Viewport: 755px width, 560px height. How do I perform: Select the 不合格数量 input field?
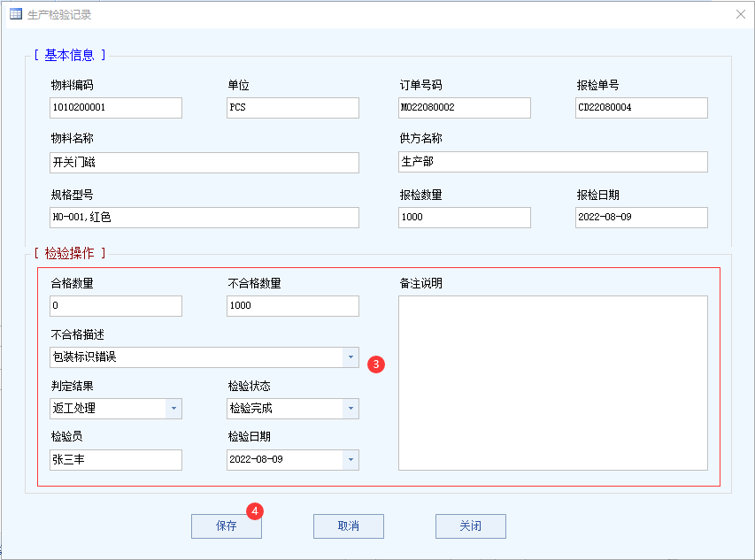(x=293, y=306)
